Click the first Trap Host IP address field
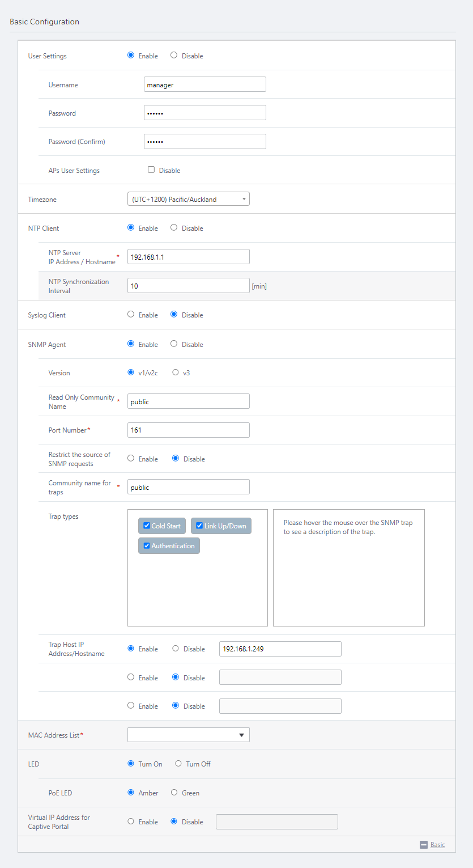The image size is (473, 868). (x=280, y=649)
